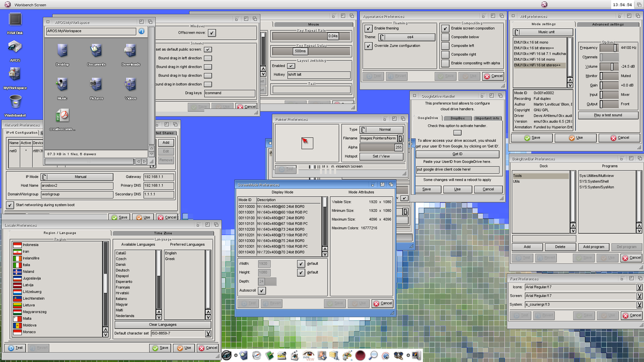The height and width of the screenshot is (362, 644).
Task: Toggle Override Zune configuration
Action: tap(368, 46)
